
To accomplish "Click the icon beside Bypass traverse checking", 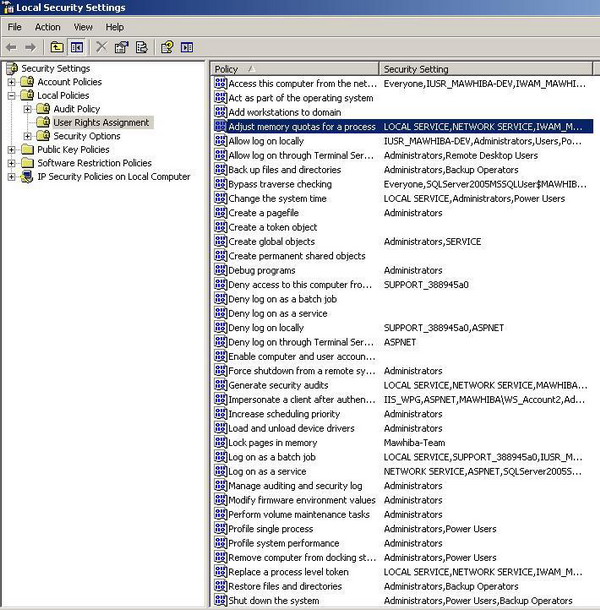I will 220,184.
